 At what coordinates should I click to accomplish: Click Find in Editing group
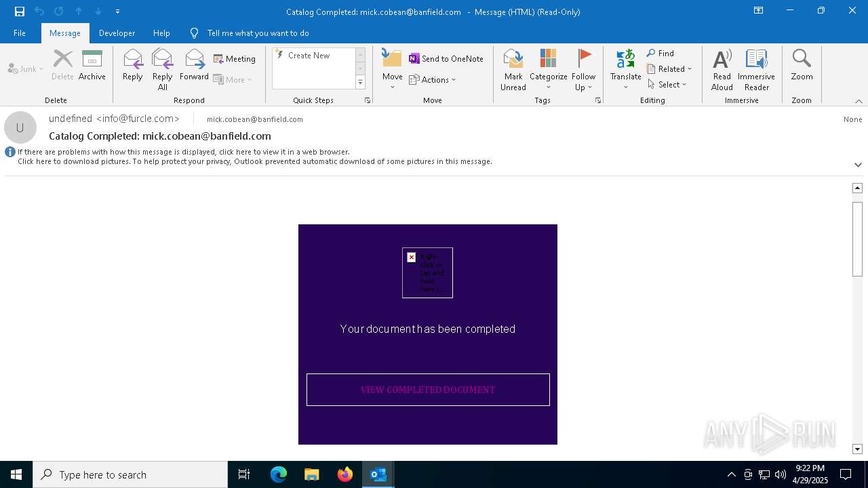coord(660,54)
